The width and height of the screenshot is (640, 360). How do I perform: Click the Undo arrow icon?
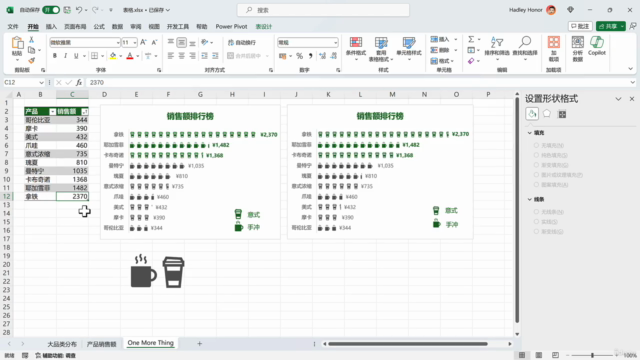point(79,10)
